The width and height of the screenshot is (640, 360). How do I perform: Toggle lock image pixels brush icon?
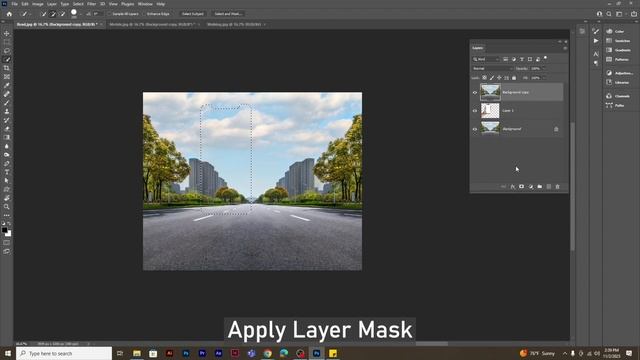(x=492, y=78)
